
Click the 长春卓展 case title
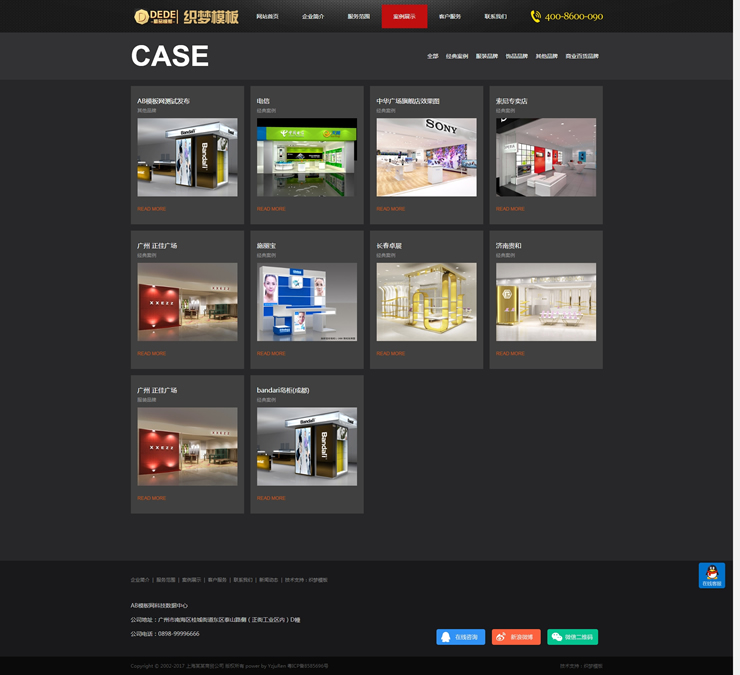tap(388, 245)
